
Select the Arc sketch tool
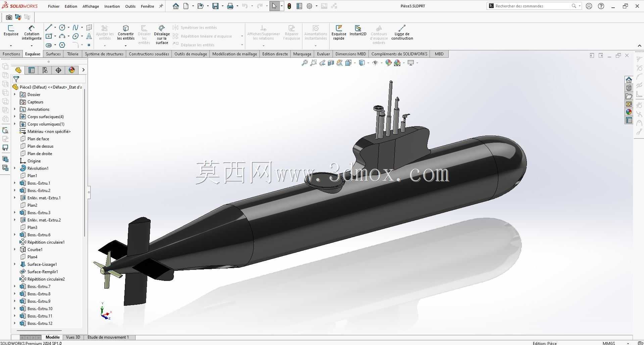click(62, 36)
